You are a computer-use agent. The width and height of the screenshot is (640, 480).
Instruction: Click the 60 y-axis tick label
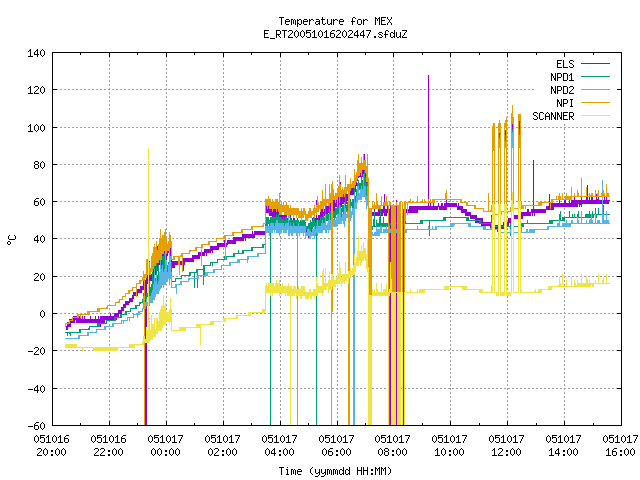pyautogui.click(x=39, y=202)
